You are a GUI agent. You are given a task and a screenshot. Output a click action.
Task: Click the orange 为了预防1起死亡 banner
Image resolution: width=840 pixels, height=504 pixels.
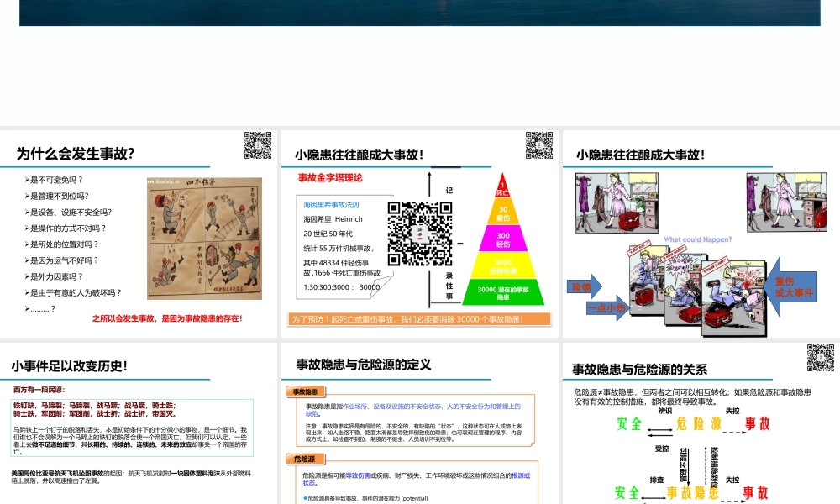coord(419,319)
